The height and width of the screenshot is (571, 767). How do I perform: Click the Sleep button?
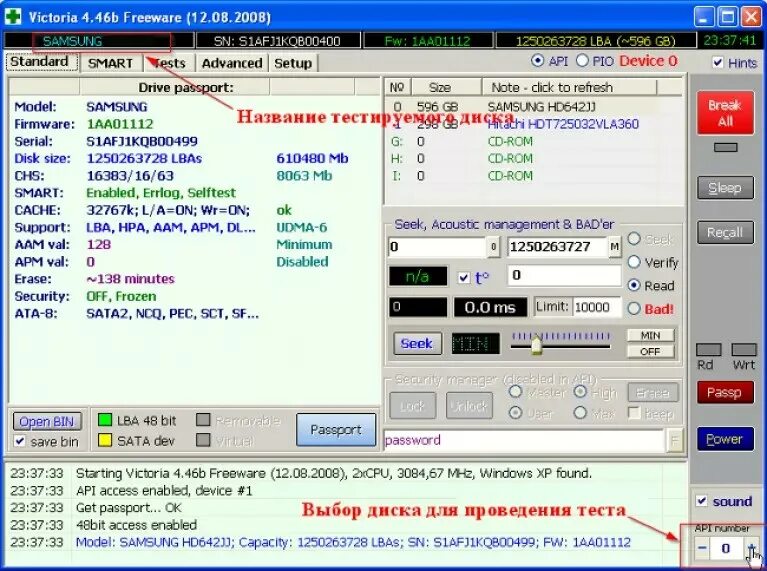click(725, 188)
